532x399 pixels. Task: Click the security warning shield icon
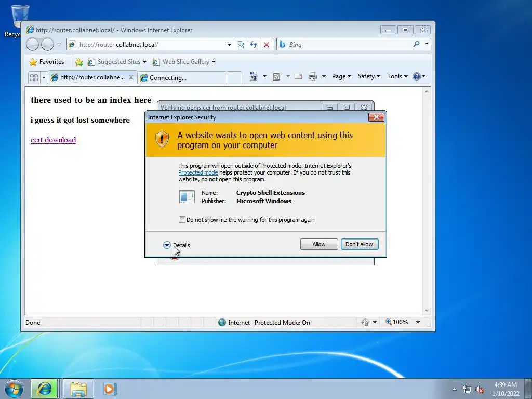tap(162, 139)
